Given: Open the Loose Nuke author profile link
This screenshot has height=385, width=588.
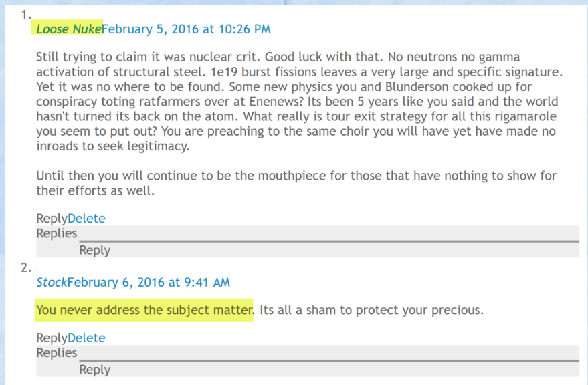Looking at the screenshot, I should coord(68,29).
